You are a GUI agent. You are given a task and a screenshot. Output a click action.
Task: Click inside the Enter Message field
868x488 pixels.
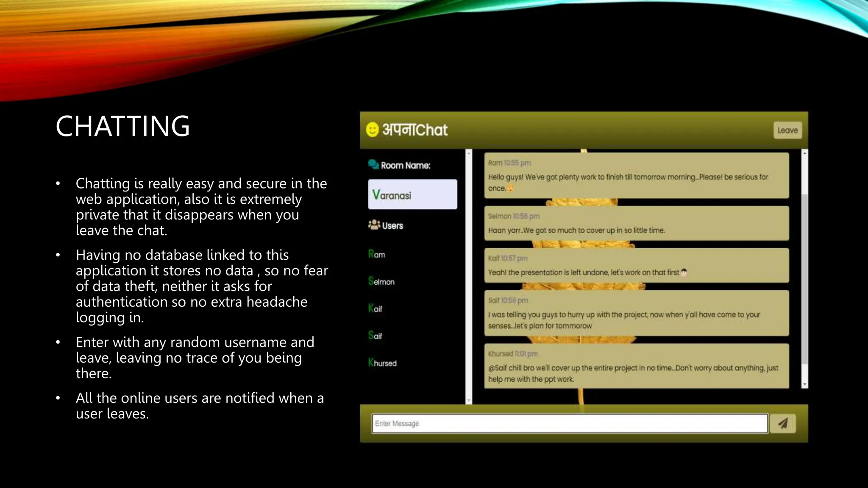569,424
